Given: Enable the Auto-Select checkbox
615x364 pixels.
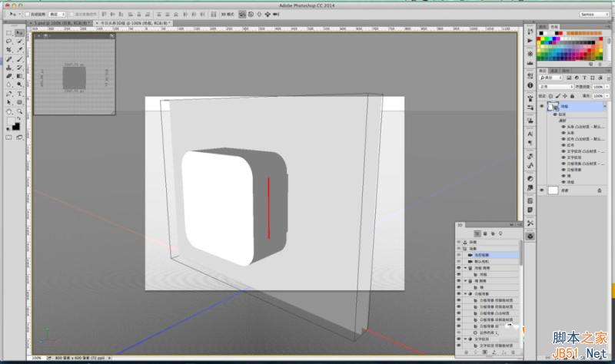Looking at the screenshot, I should coord(28,14).
